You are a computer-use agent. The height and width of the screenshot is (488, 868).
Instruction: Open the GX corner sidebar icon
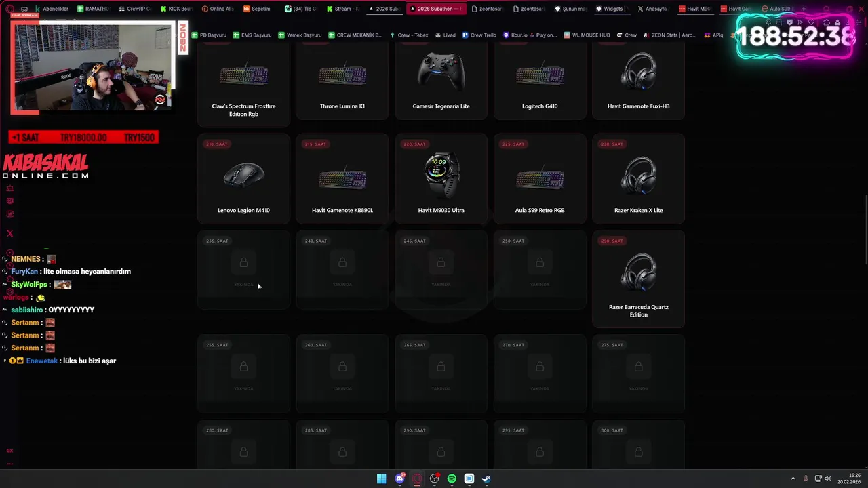coord(9,450)
